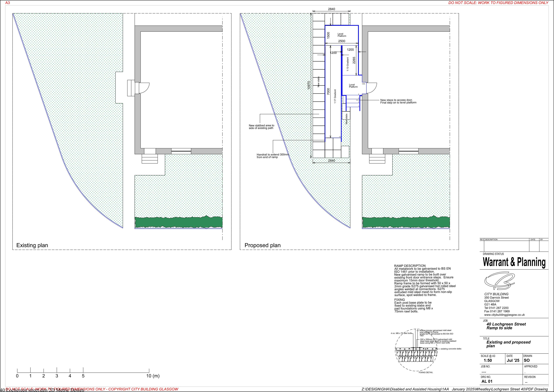Click the 'FIXING DETAIL' label
Viewport: 554px width, 392px height.
click(426, 373)
